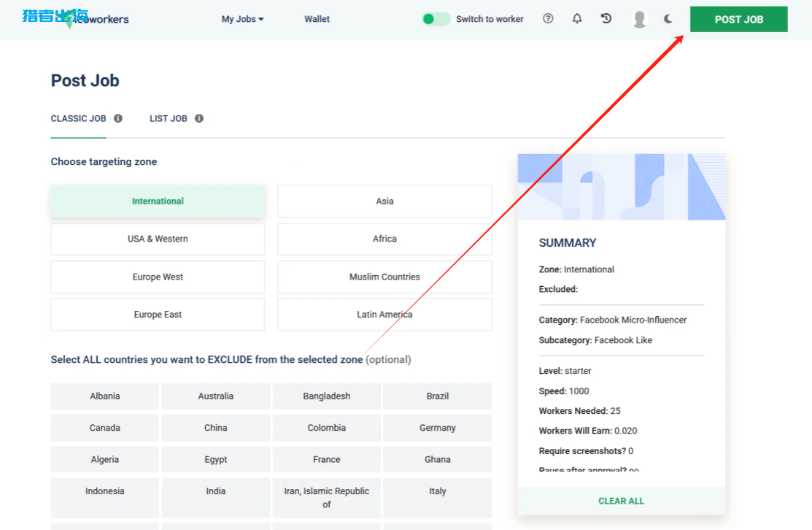The image size is (812, 530).
Task: Open the notifications bell
Action: click(x=577, y=19)
